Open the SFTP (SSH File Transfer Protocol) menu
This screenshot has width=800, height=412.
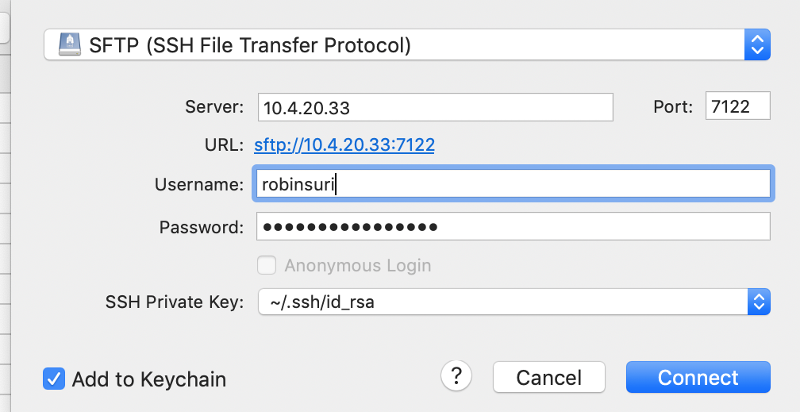pos(407,44)
